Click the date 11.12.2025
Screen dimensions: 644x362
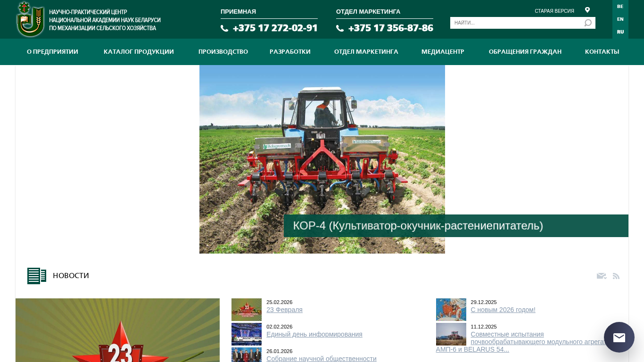click(x=484, y=327)
